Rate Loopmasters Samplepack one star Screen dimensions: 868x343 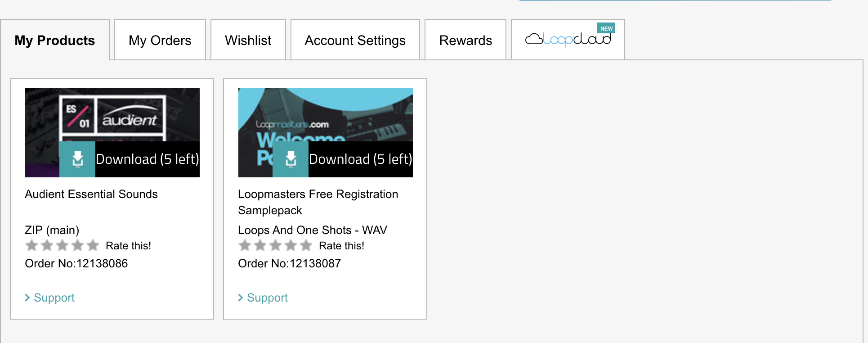[x=245, y=245]
